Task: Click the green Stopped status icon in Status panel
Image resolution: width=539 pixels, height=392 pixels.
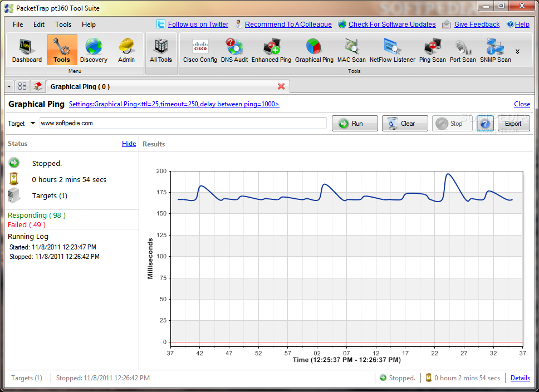Action: (14, 163)
